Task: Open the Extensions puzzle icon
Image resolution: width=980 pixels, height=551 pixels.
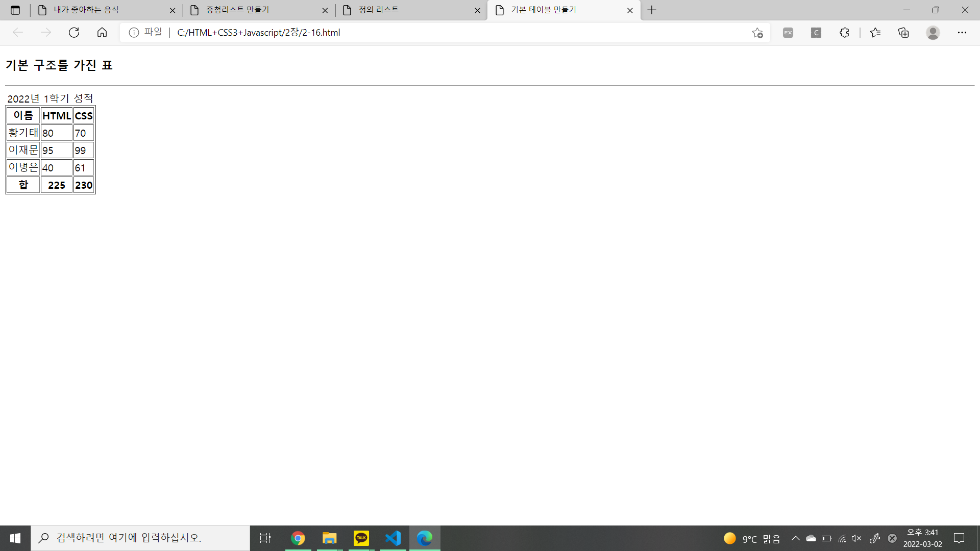Action: coord(844,33)
